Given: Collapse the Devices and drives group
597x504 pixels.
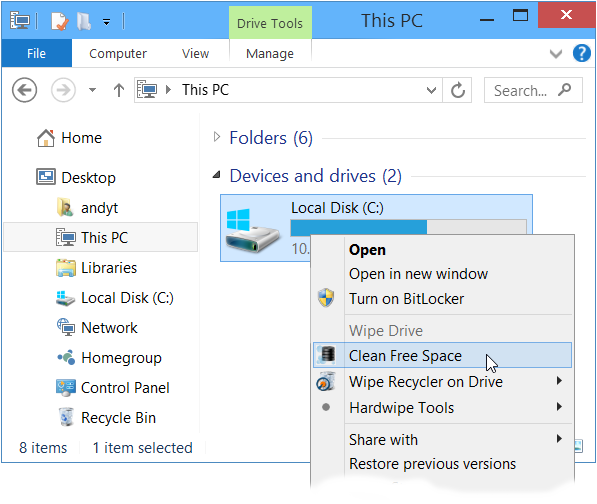Looking at the screenshot, I should [216, 175].
